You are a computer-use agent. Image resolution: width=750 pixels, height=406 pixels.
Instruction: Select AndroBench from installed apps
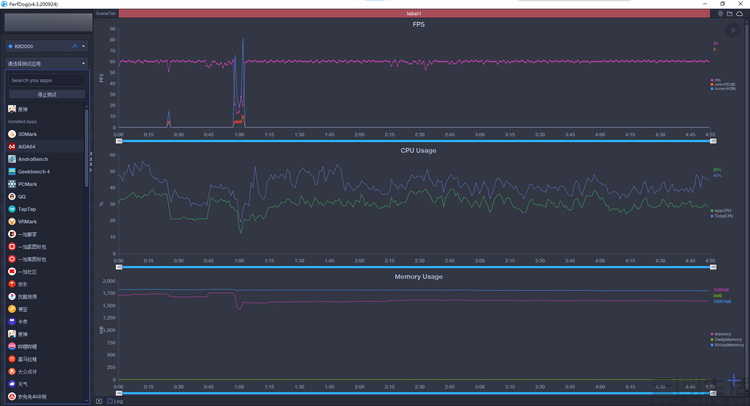point(45,159)
